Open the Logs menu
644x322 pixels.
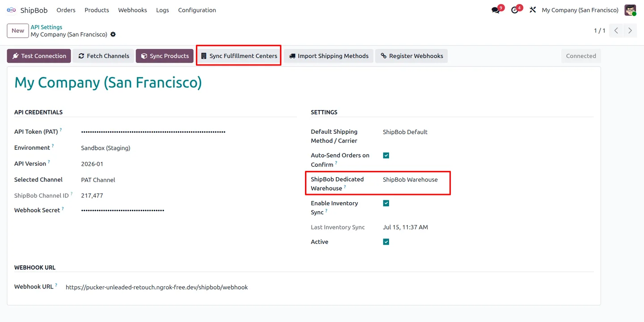coord(162,10)
